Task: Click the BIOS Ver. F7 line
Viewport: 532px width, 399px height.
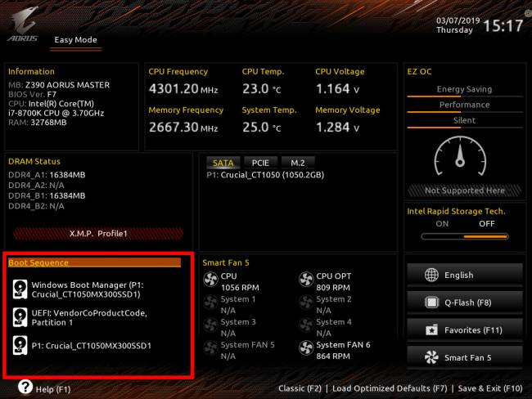Action: click(32, 94)
